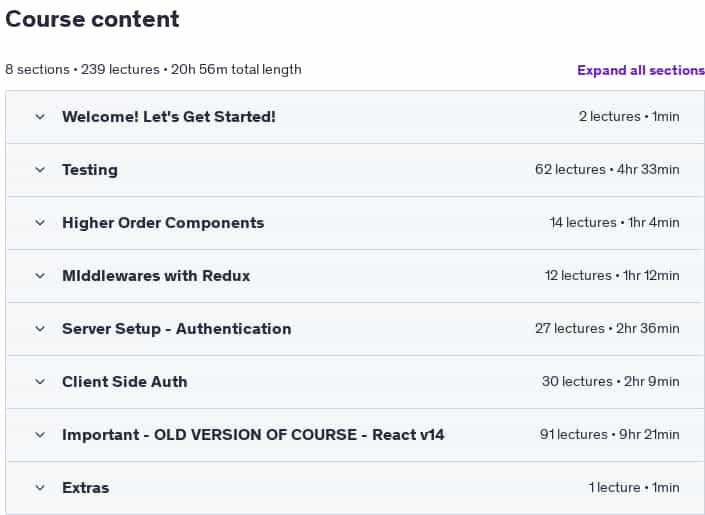This screenshot has height=515, width=705.
Task: Click the Extras section title
Action: (x=85, y=488)
